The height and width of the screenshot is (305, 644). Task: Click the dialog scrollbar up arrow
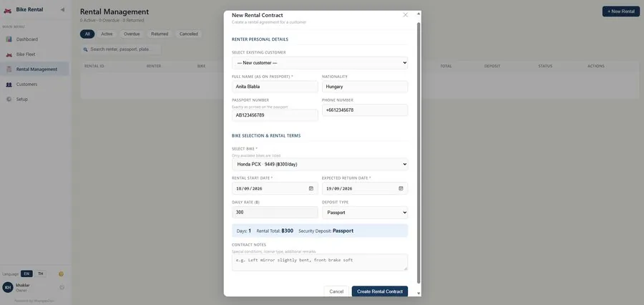tap(419, 14)
